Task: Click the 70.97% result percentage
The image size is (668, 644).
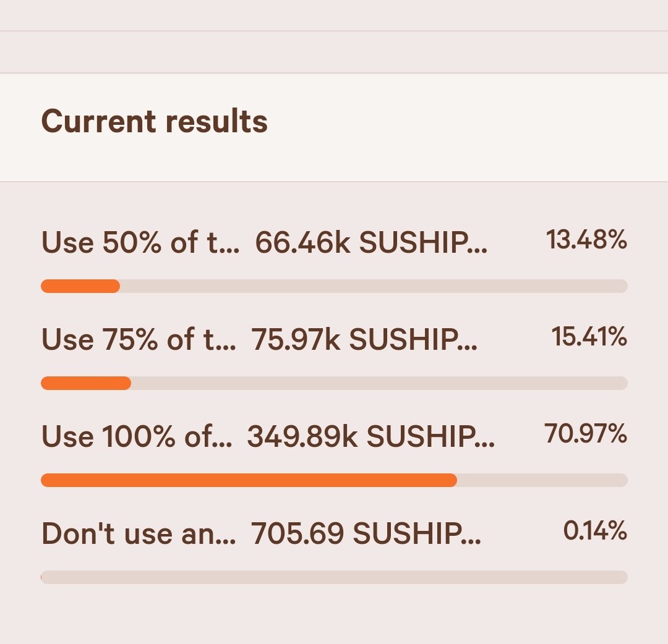Action: point(585,433)
